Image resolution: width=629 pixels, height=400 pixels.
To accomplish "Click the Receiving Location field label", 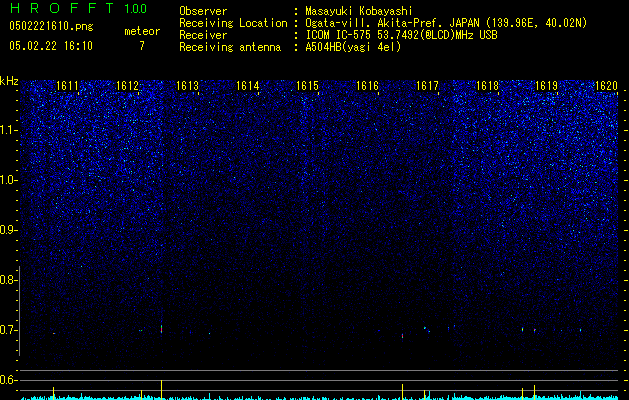I will tap(233, 23).
